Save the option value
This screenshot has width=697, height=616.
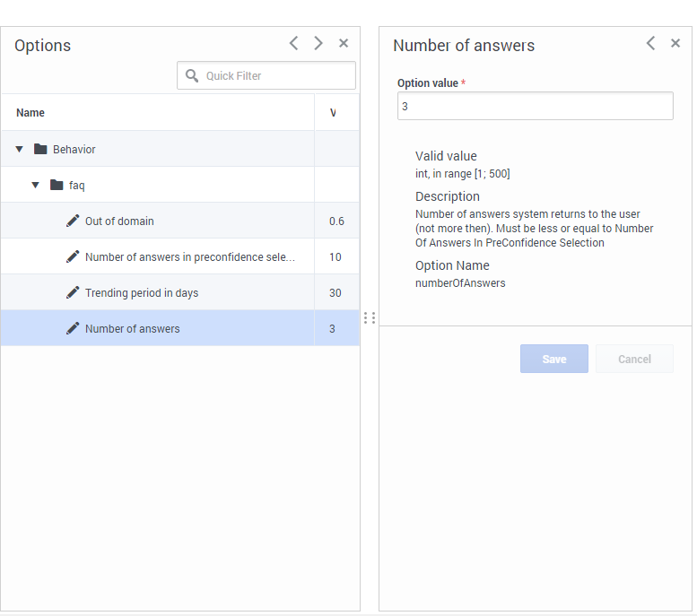coord(553,359)
